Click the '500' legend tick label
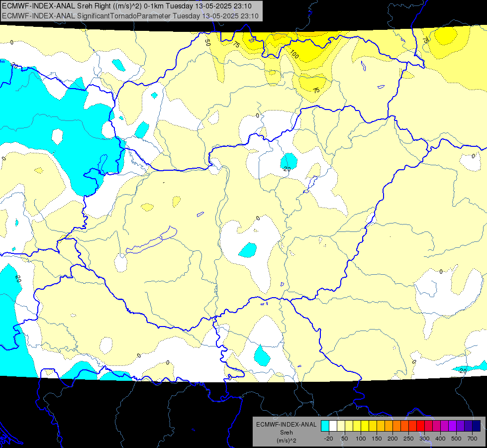Screen dimensions: 487x448 [456, 439]
